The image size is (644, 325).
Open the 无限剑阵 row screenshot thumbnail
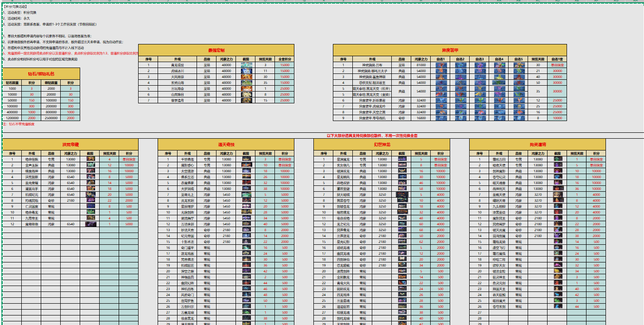(x=246, y=212)
